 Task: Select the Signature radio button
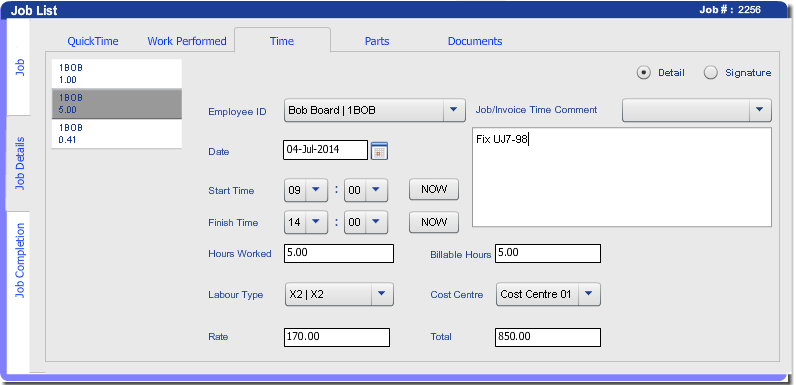(711, 73)
